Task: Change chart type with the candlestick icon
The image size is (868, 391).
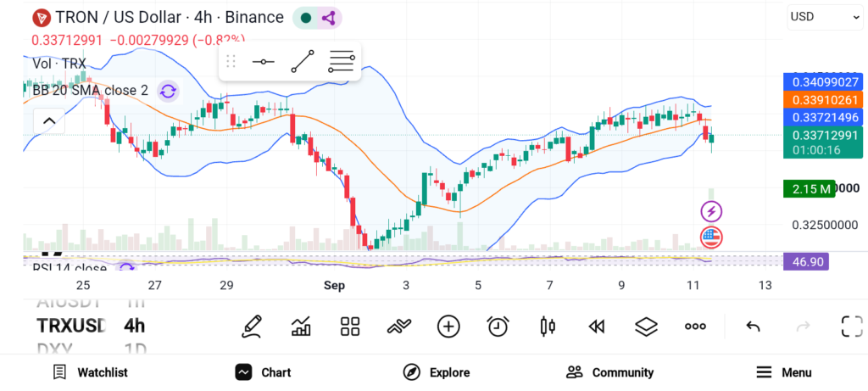Action: (x=547, y=327)
